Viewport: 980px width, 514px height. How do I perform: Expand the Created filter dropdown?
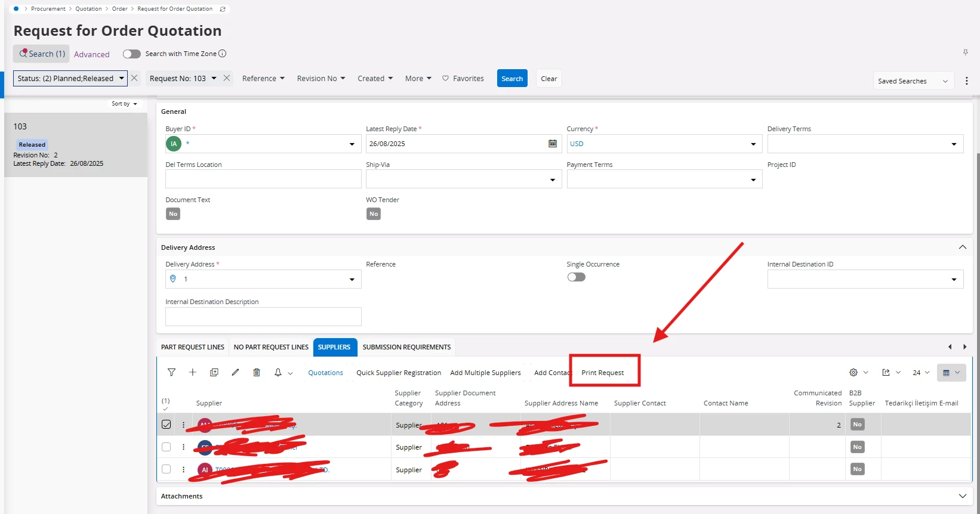(x=375, y=79)
